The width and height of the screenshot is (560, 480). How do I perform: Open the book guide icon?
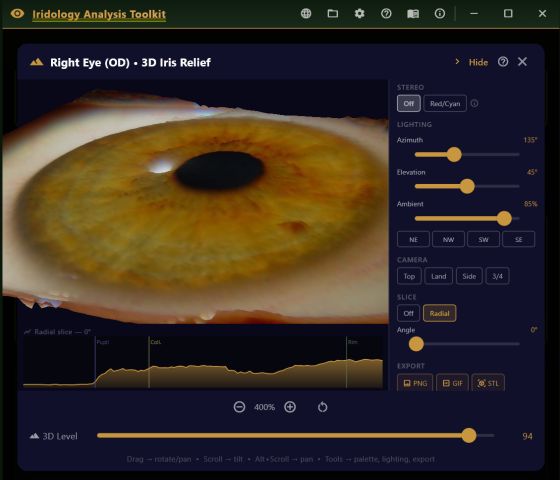click(413, 14)
